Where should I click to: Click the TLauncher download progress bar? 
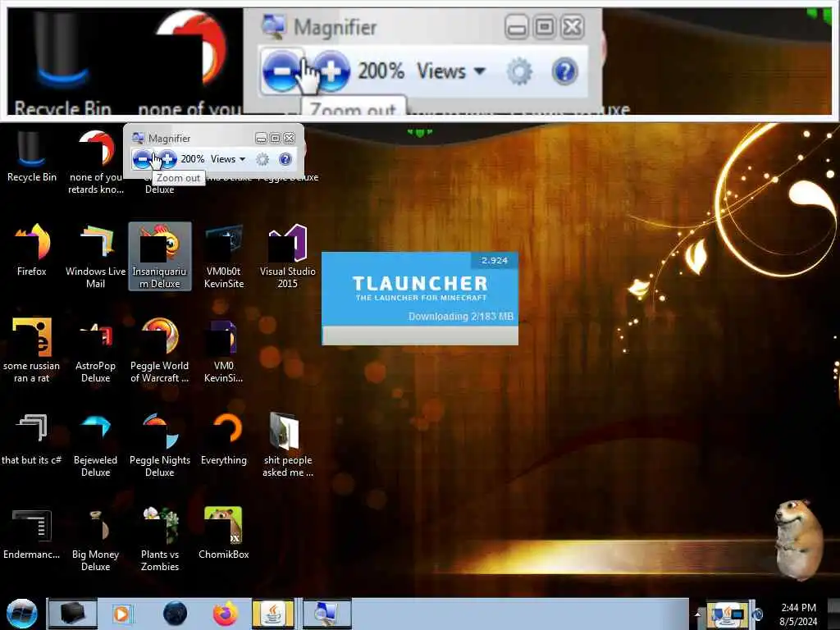pyautogui.click(x=420, y=335)
